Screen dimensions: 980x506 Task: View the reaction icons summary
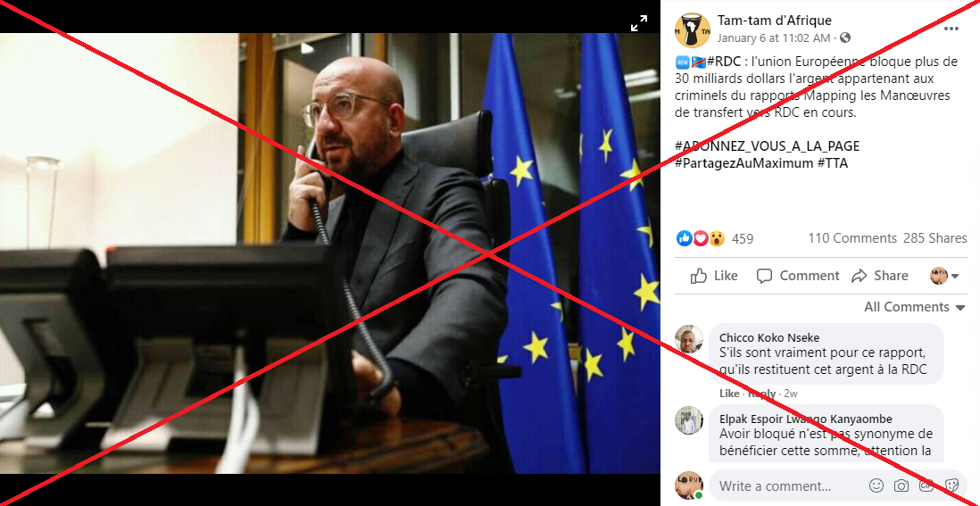pos(700,238)
